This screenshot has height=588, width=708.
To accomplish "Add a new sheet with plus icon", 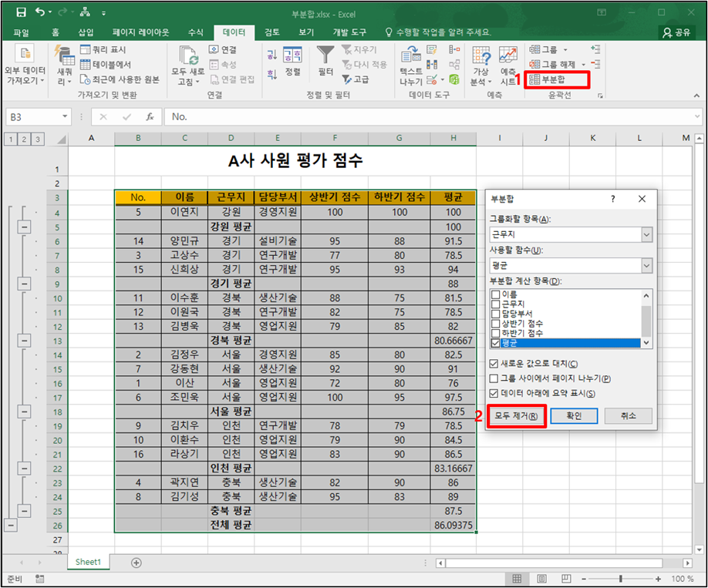I will pos(136,563).
